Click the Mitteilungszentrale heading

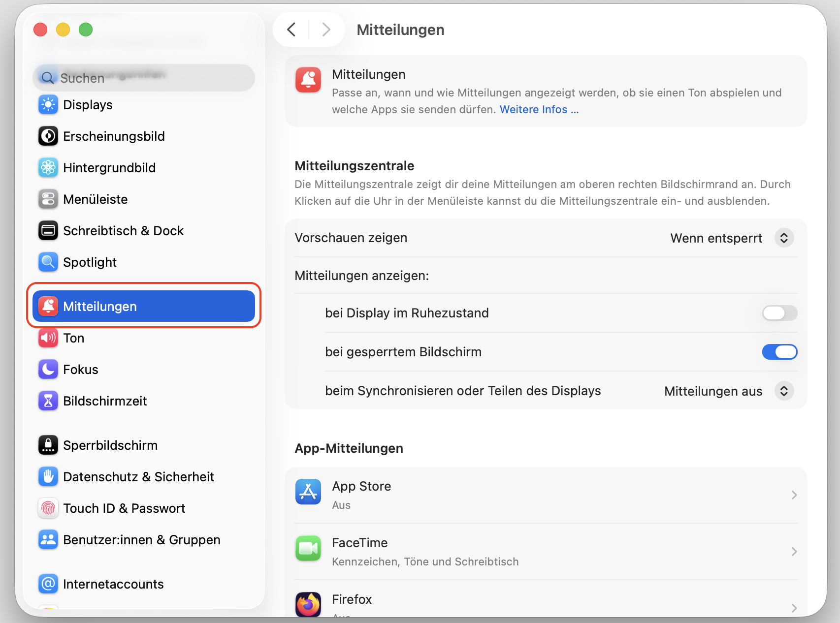(x=355, y=166)
